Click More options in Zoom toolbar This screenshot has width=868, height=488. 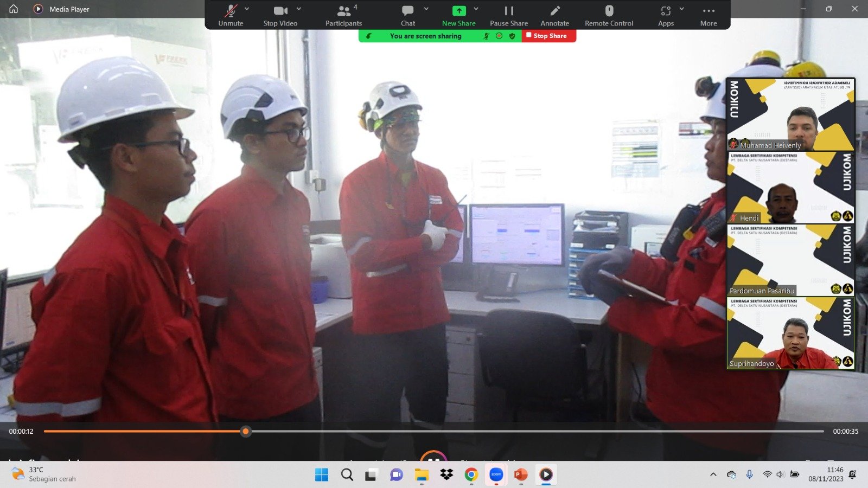(708, 15)
